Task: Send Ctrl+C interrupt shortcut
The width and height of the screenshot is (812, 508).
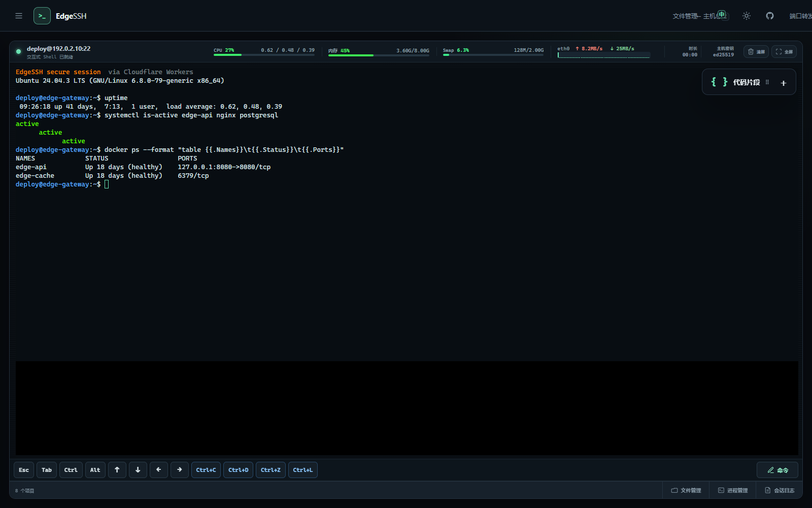Action: [206, 470]
